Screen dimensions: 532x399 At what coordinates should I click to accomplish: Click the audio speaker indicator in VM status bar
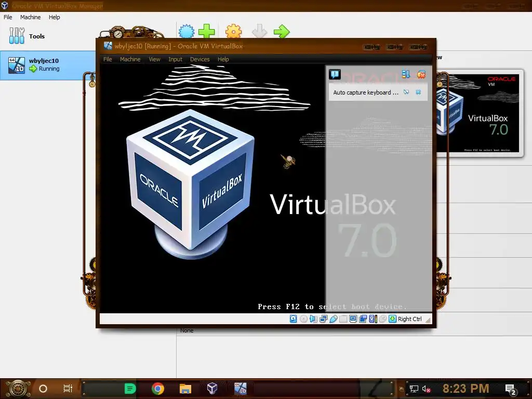tap(313, 318)
